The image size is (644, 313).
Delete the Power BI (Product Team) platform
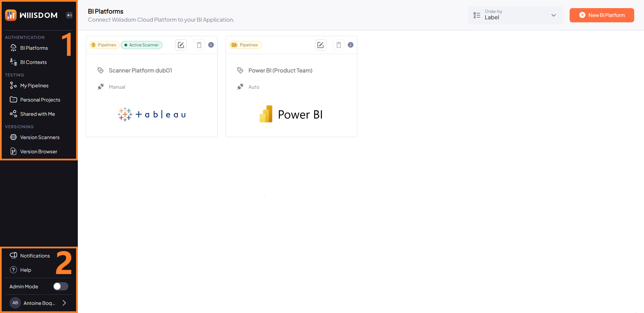pyautogui.click(x=339, y=45)
